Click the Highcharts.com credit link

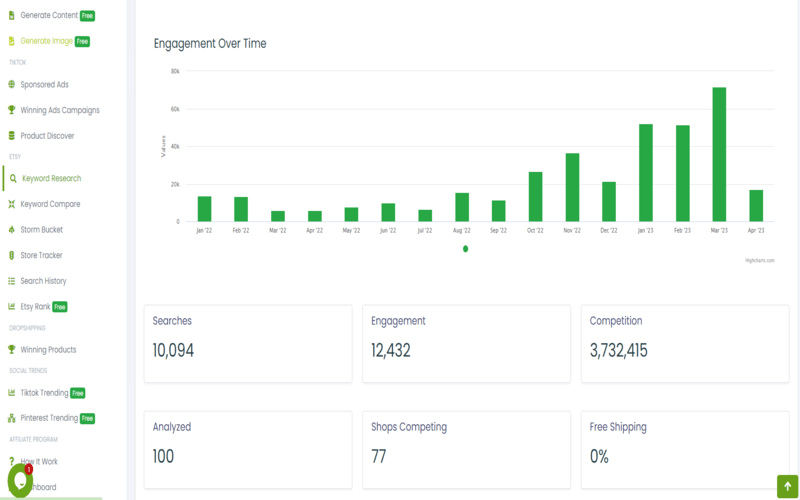coord(760,261)
